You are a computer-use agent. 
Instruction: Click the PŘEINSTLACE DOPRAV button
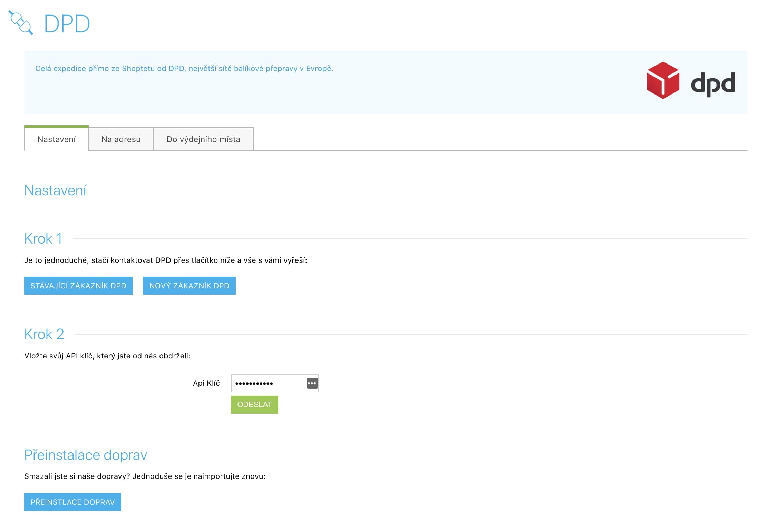point(72,502)
